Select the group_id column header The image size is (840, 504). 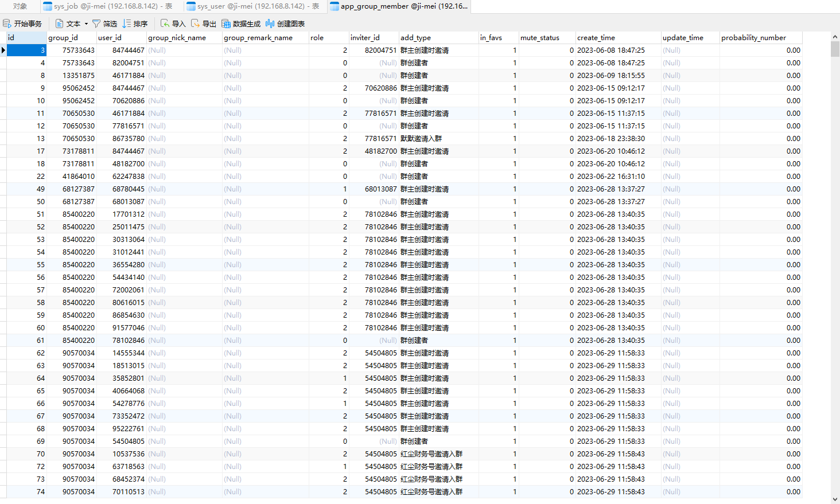click(x=71, y=38)
